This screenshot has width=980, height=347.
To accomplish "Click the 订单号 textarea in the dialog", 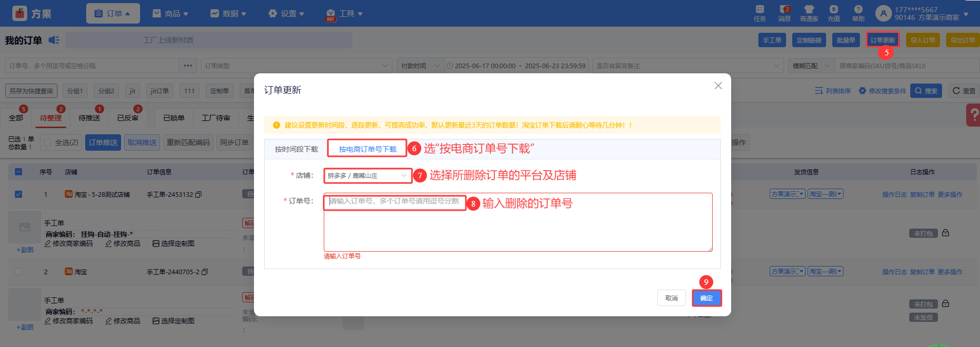I will click(x=518, y=222).
